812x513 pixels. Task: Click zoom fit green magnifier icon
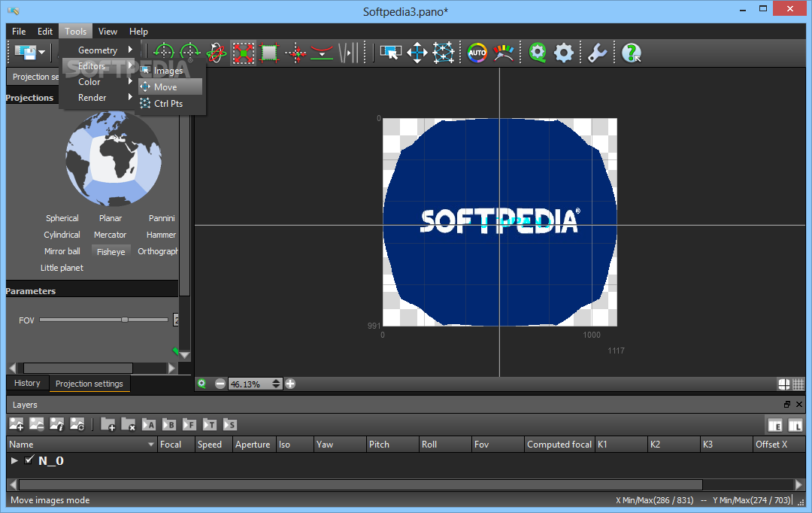tap(201, 384)
